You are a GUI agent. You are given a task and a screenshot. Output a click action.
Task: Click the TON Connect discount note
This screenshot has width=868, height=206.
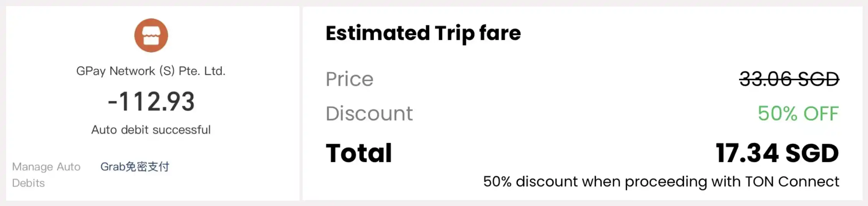(x=661, y=181)
